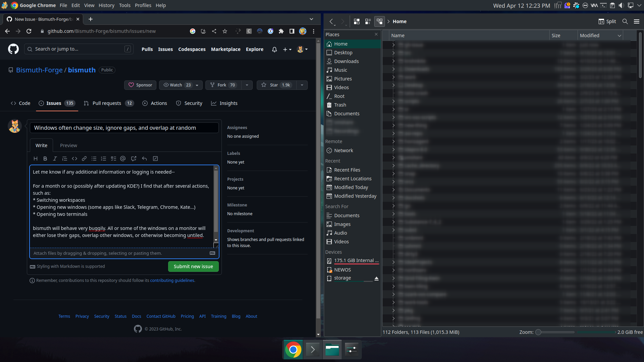644x362 pixels.
Task: Bookmark this page with star icon
Action: (x=225, y=31)
